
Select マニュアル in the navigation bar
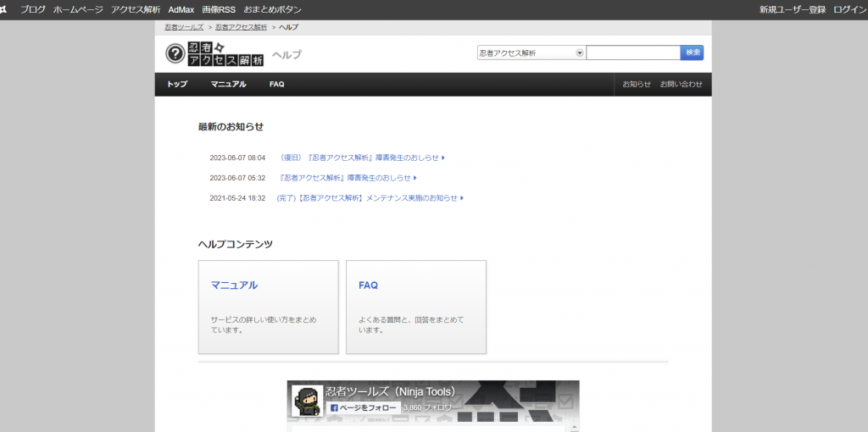pos(228,85)
